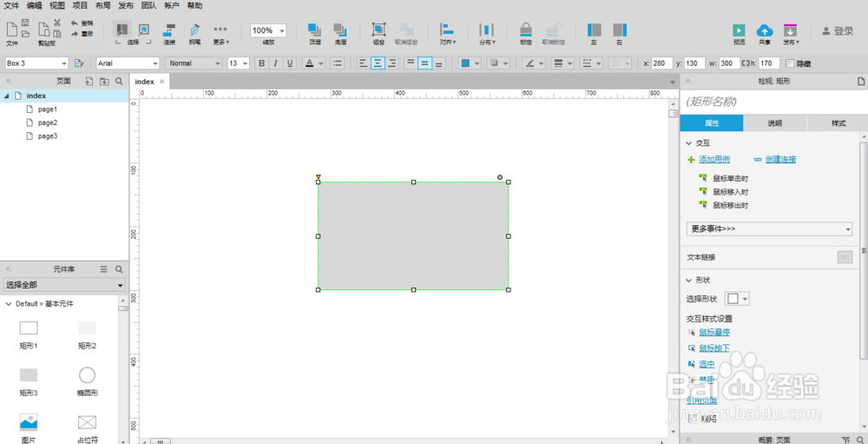Viewport: 868px width, 444px height.
Task: Open the select all (选择全部) library dropdown
Action: click(64, 286)
